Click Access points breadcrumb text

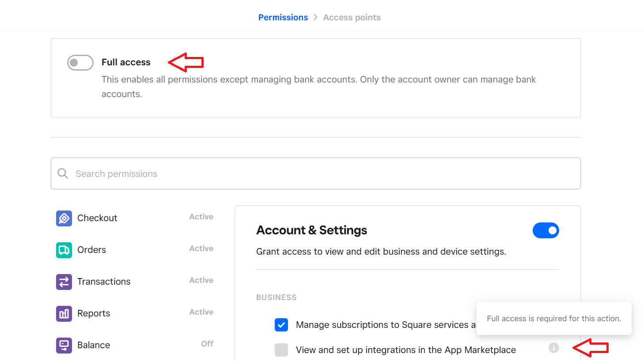click(x=352, y=17)
